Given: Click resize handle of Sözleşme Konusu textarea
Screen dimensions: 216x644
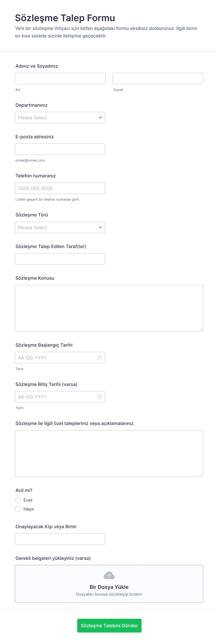Looking at the screenshot, I should point(201,329).
